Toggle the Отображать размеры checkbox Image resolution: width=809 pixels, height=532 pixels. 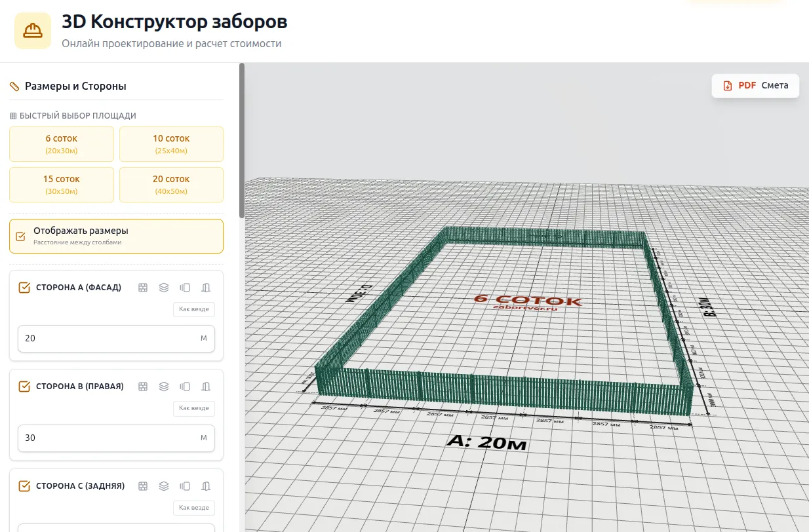pos(20,236)
